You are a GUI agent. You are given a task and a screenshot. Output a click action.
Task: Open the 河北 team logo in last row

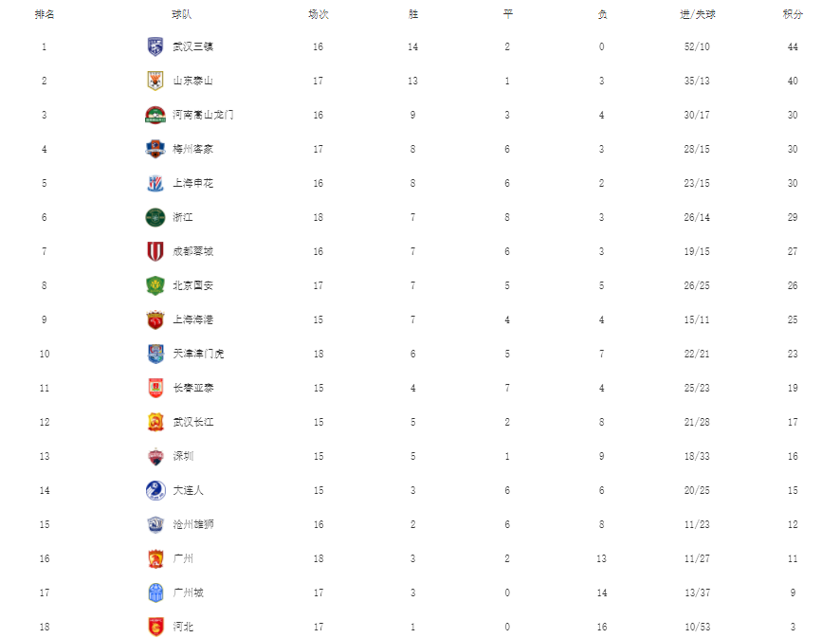pyautogui.click(x=155, y=627)
